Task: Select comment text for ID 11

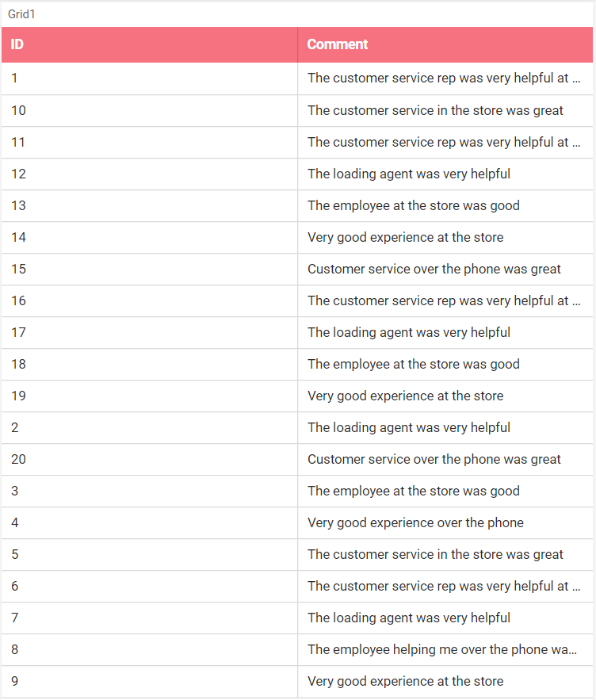Action: 444,143
